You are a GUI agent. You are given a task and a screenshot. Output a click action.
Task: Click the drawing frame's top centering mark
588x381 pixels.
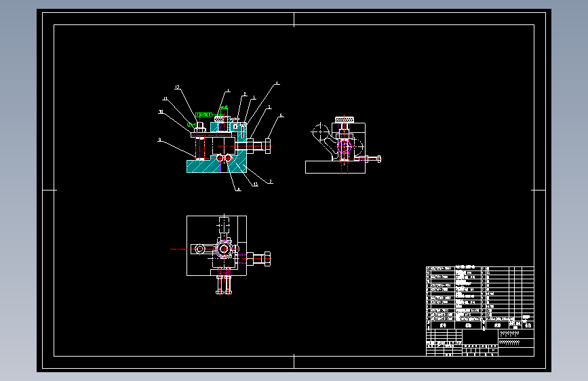click(x=294, y=20)
